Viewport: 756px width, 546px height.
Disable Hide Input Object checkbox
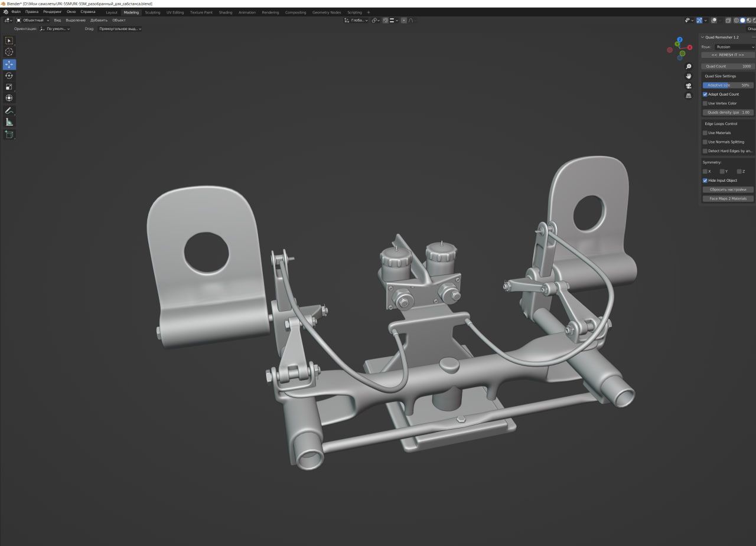pos(705,181)
